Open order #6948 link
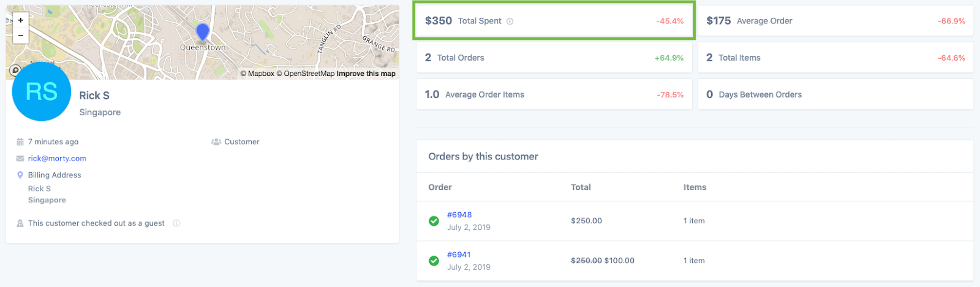The height and width of the screenshot is (287, 980). pos(459,215)
